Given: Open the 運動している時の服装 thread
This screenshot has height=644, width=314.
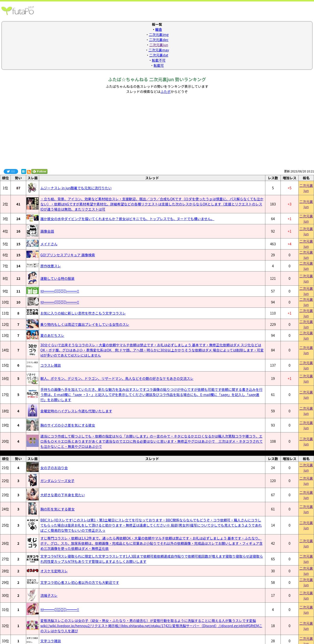Looking at the screenshot, I should [57, 279].
